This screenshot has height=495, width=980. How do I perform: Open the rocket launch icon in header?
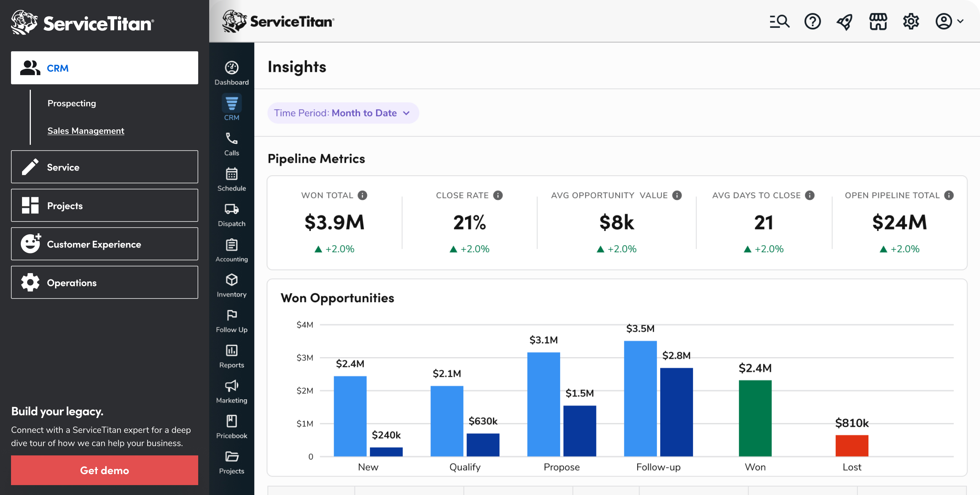(845, 22)
